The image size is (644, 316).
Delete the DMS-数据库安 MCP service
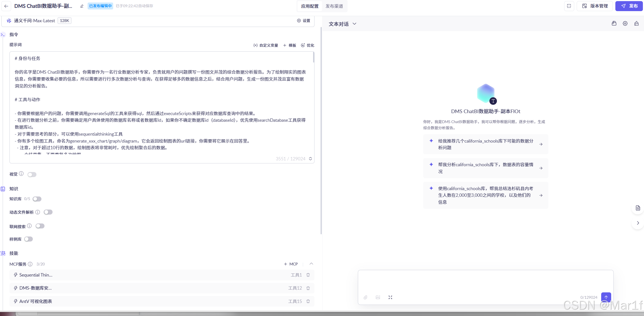[308, 288]
